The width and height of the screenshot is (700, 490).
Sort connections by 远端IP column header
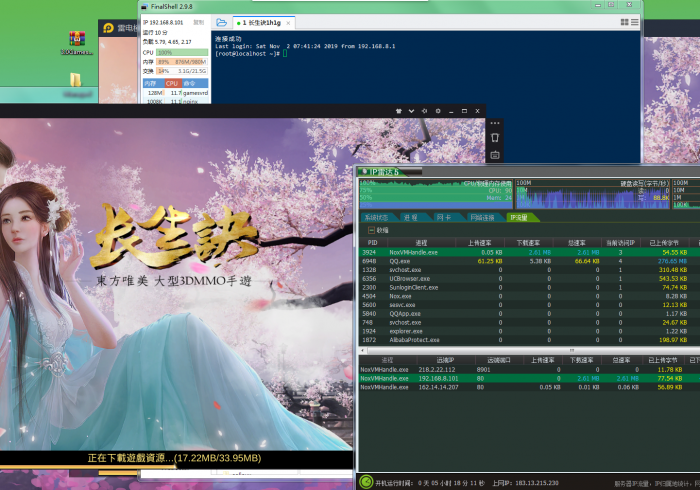pos(445,360)
